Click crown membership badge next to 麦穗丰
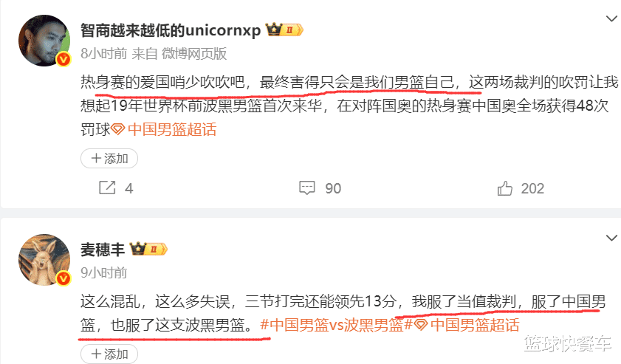 (x=148, y=249)
